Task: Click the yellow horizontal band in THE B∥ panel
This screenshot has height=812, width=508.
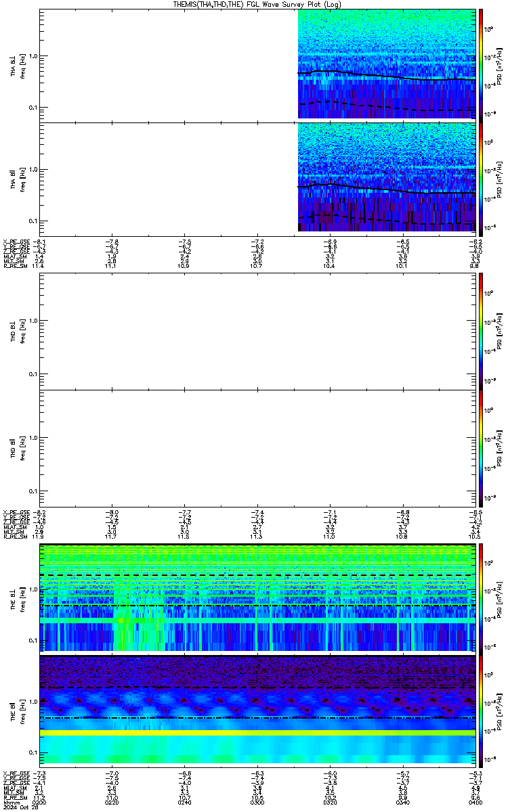Action: click(257, 733)
